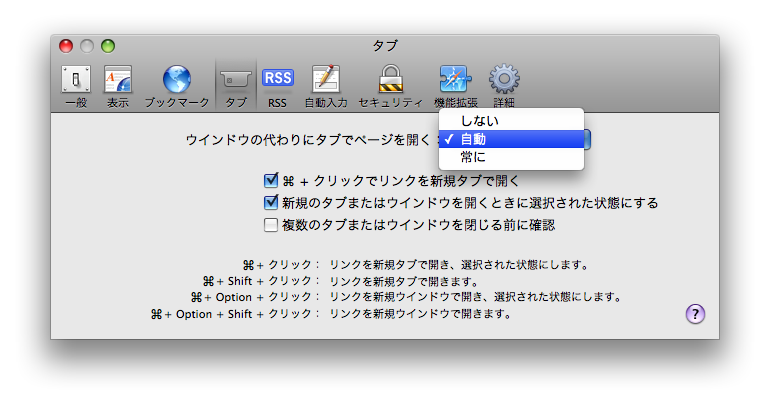Screen dimensions: 767x406
Task: Open the 詳細 (Advanced) gear icon
Action: (x=503, y=84)
